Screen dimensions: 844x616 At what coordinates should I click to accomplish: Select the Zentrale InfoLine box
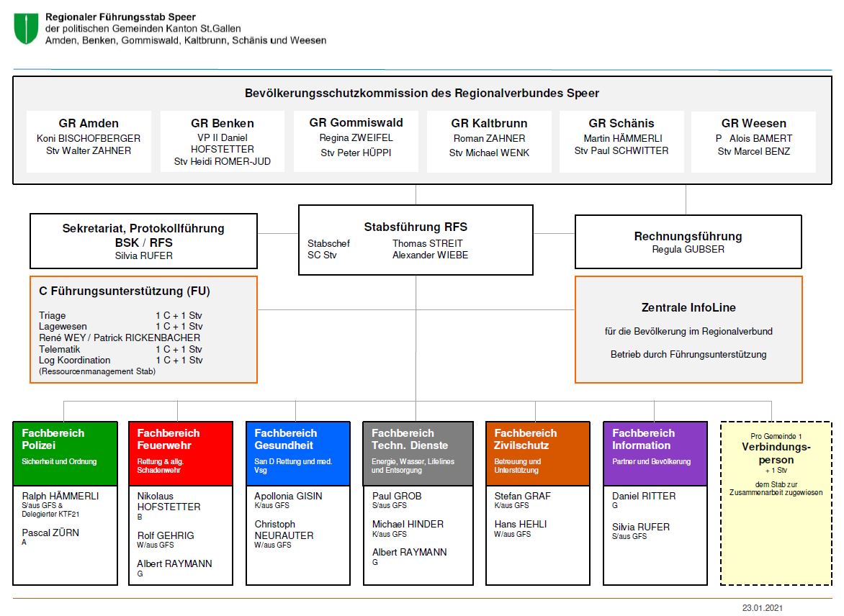pyautogui.click(x=688, y=330)
